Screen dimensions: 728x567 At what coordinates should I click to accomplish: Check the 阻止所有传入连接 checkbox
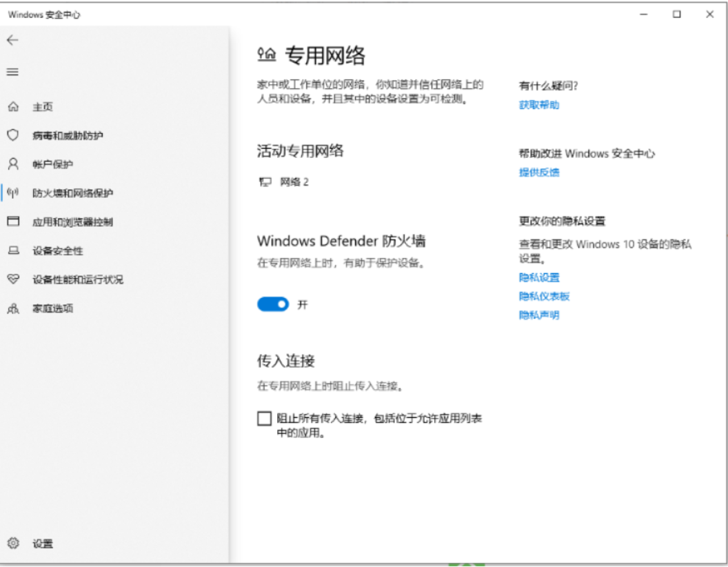click(264, 419)
